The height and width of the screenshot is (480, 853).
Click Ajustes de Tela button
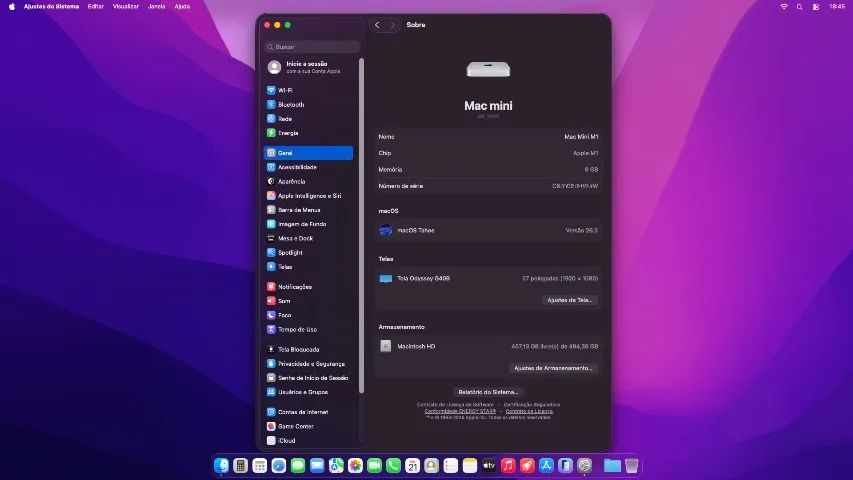(x=570, y=300)
